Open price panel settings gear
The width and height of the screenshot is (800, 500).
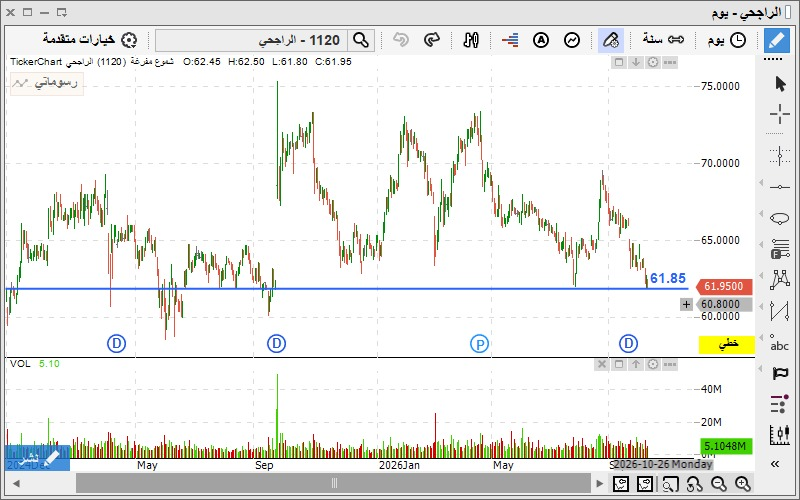[653, 62]
